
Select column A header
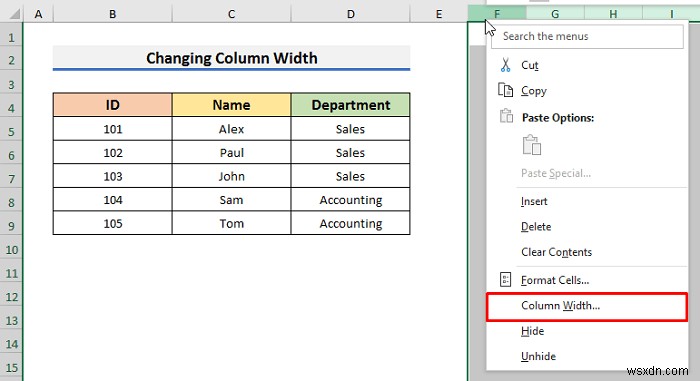38,14
